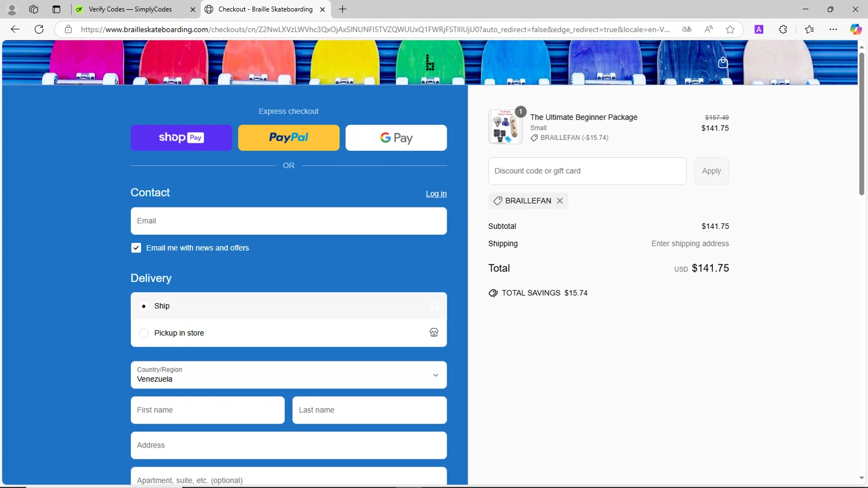
Task: Open the tab actions menu icon
Action: 56,9
